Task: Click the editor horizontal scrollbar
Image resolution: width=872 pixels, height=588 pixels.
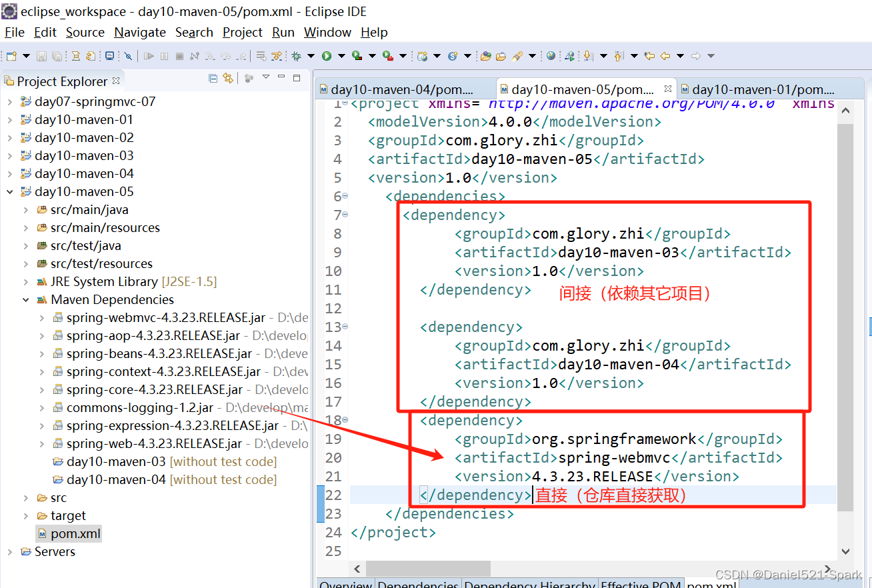Action: point(428,569)
